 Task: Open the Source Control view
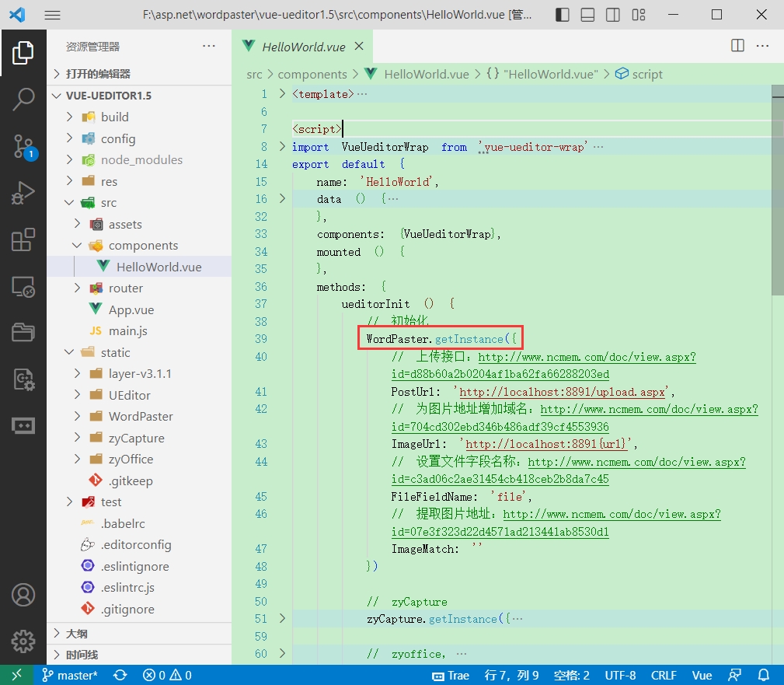point(23,147)
